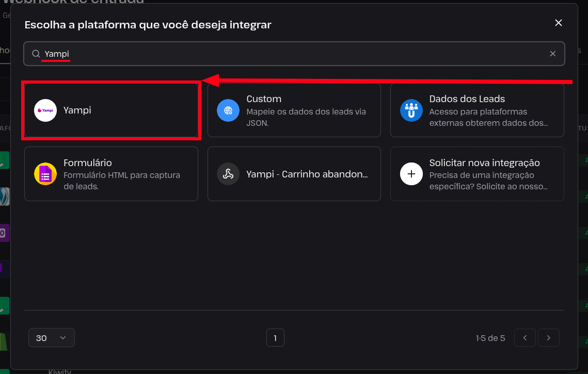Viewport: 588px width, 374px height.
Task: Click the Yampi logo icon
Action: click(x=45, y=110)
